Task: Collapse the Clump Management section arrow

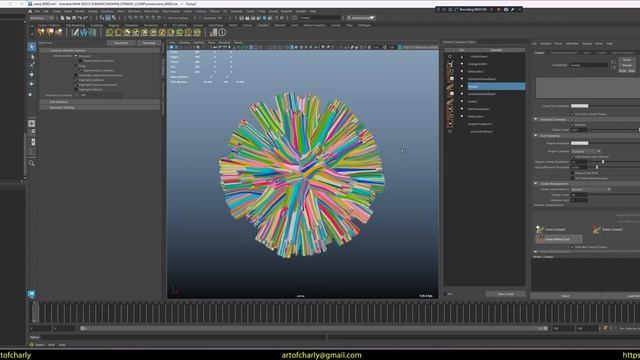Action: tap(536, 184)
